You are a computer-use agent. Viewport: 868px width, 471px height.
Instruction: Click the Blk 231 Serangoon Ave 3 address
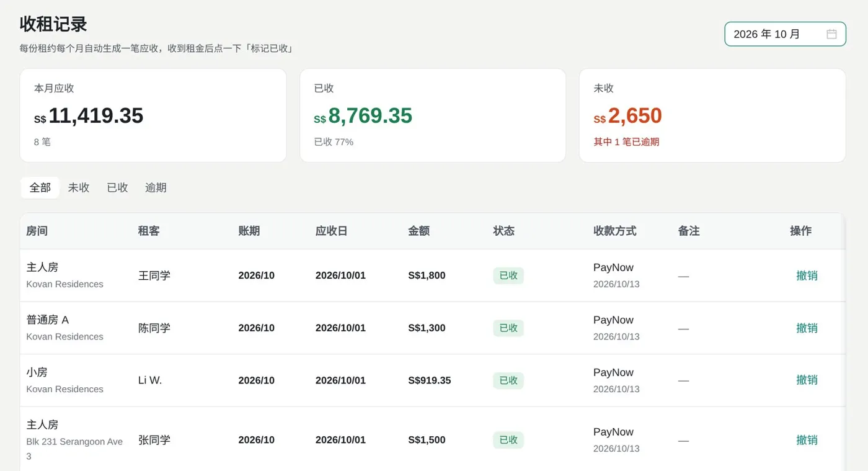click(74, 449)
